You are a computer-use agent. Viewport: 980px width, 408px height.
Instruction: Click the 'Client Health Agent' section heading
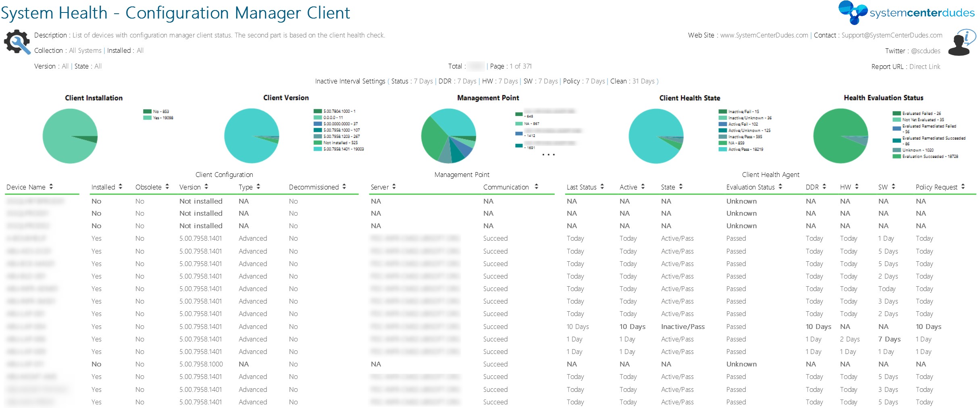coord(770,175)
